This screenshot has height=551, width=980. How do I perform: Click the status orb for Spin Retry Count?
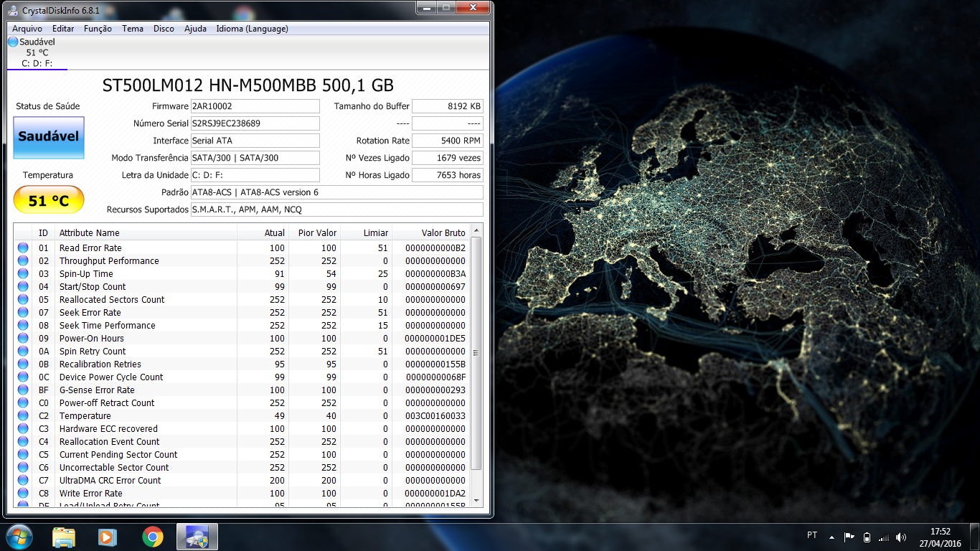pyautogui.click(x=23, y=351)
